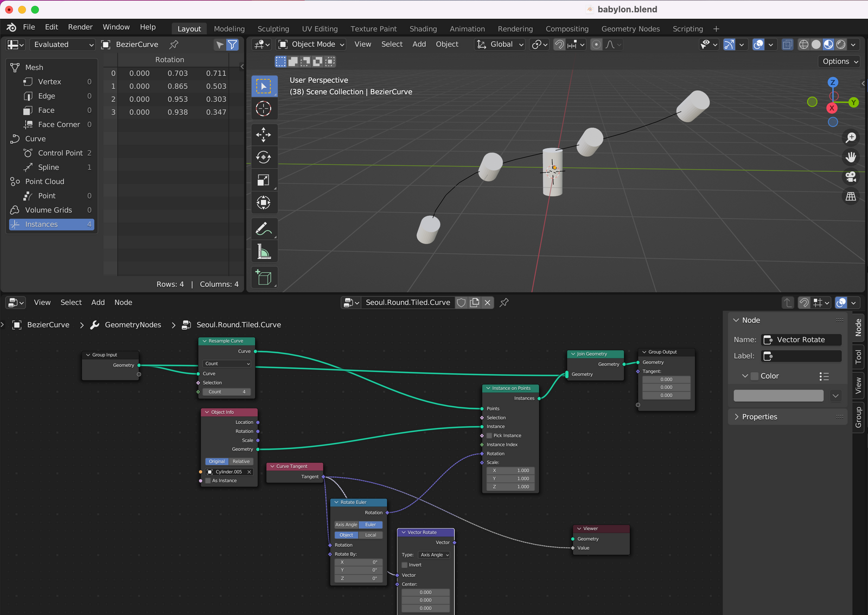Expand the Properties panel section
Viewport: 868px width, 615px height.
pyautogui.click(x=759, y=417)
